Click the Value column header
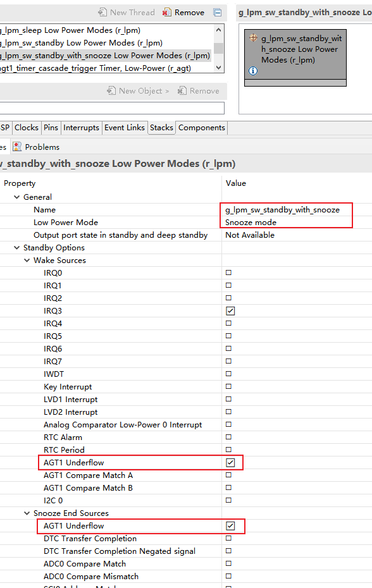 (x=236, y=183)
